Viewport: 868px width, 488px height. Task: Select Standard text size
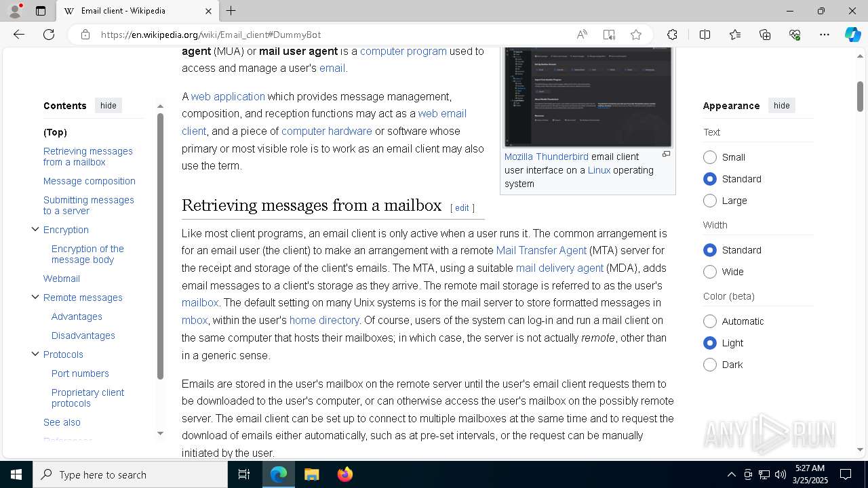pos(710,179)
